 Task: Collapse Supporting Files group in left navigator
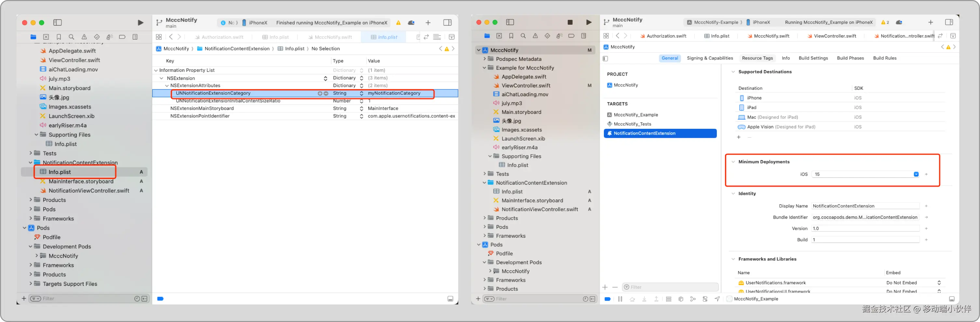coord(36,135)
